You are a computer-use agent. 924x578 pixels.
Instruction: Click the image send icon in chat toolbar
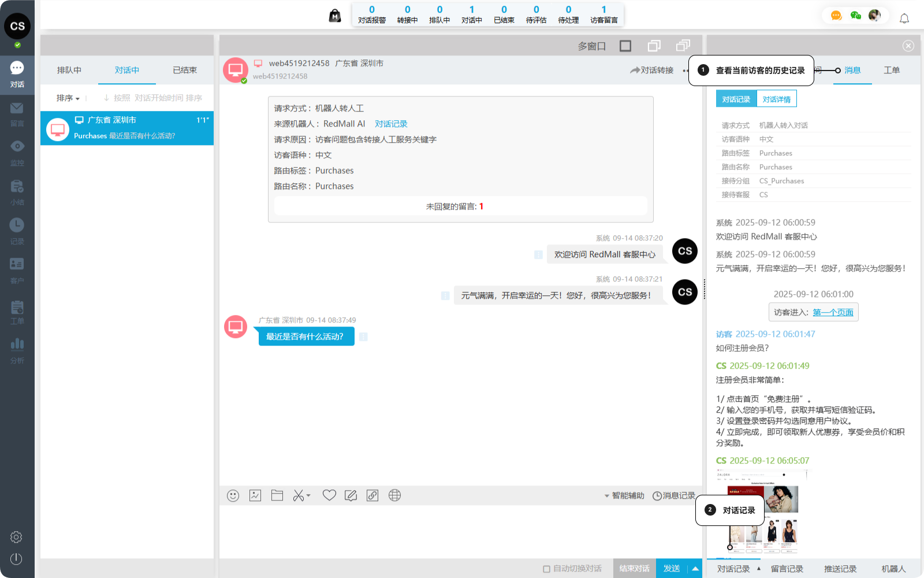pyautogui.click(x=255, y=495)
